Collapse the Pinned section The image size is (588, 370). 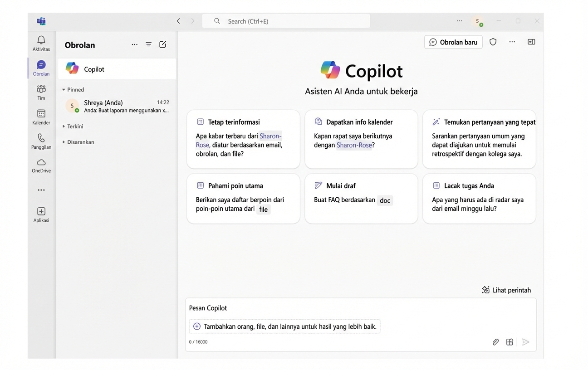point(73,89)
